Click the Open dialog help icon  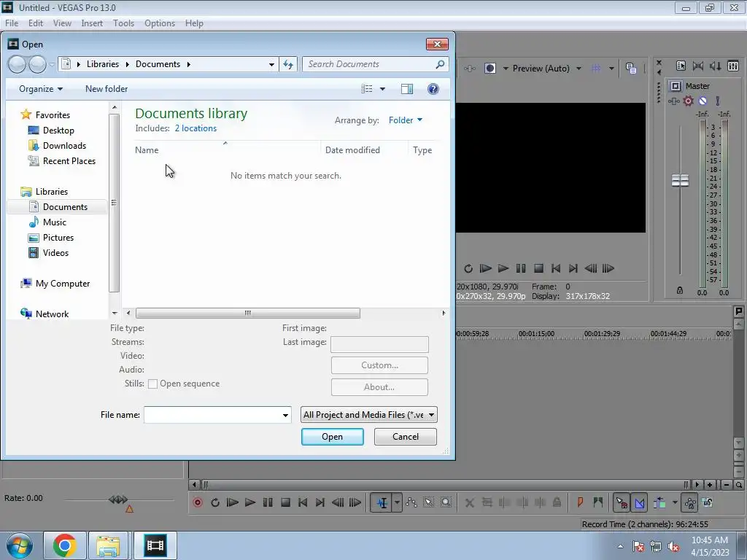(x=433, y=89)
